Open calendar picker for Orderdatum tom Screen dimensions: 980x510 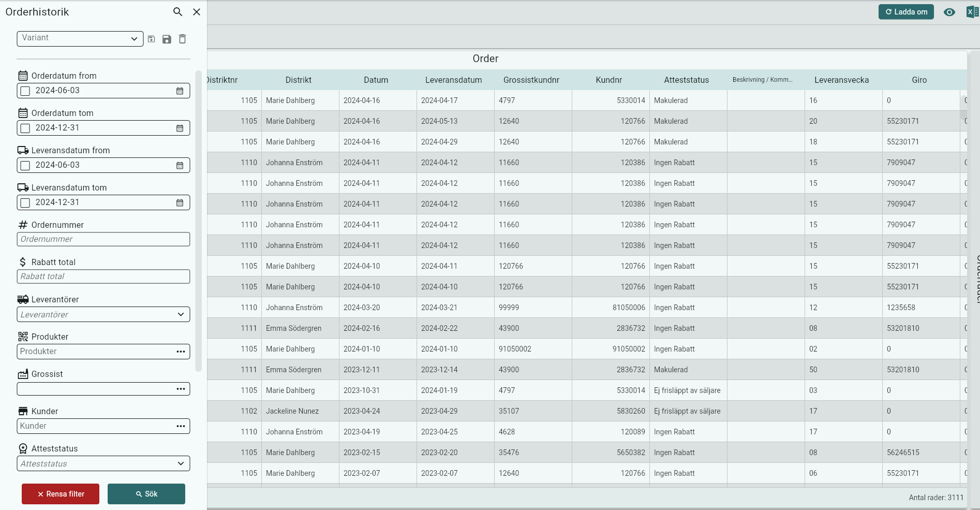point(180,128)
